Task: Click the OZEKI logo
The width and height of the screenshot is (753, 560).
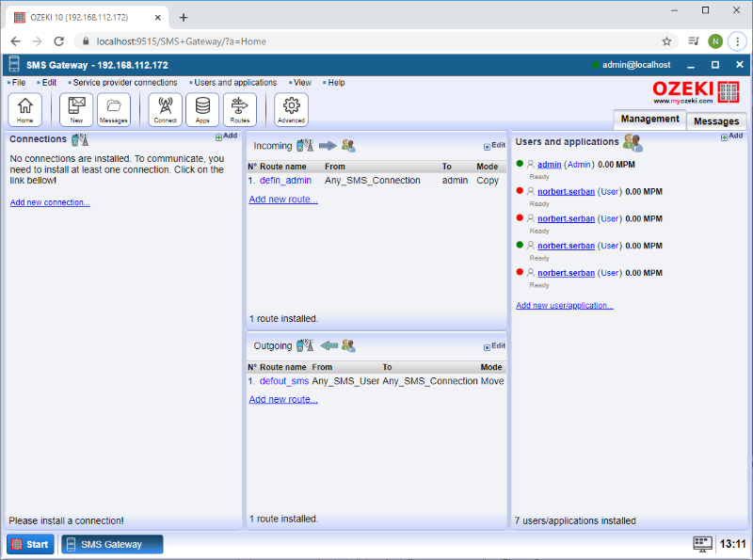Action: click(696, 92)
